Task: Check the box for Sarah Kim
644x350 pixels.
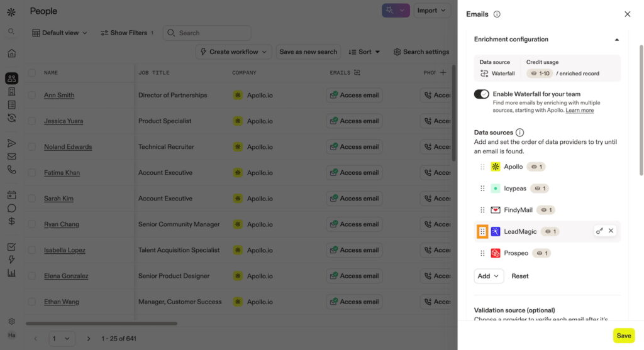Action: (31, 199)
